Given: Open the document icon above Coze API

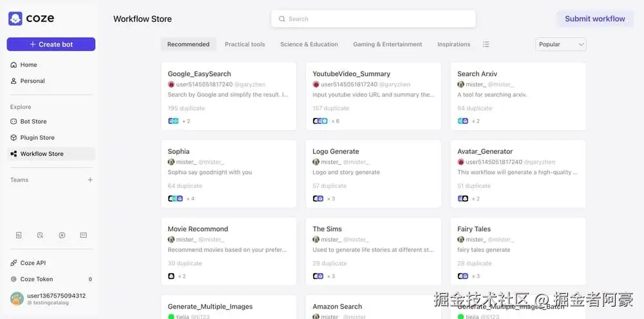Looking at the screenshot, I should click(x=19, y=235).
